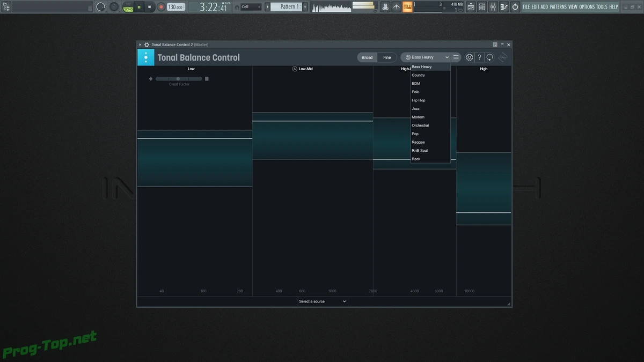
Task: Select Rock target curve
Action: click(x=430, y=159)
